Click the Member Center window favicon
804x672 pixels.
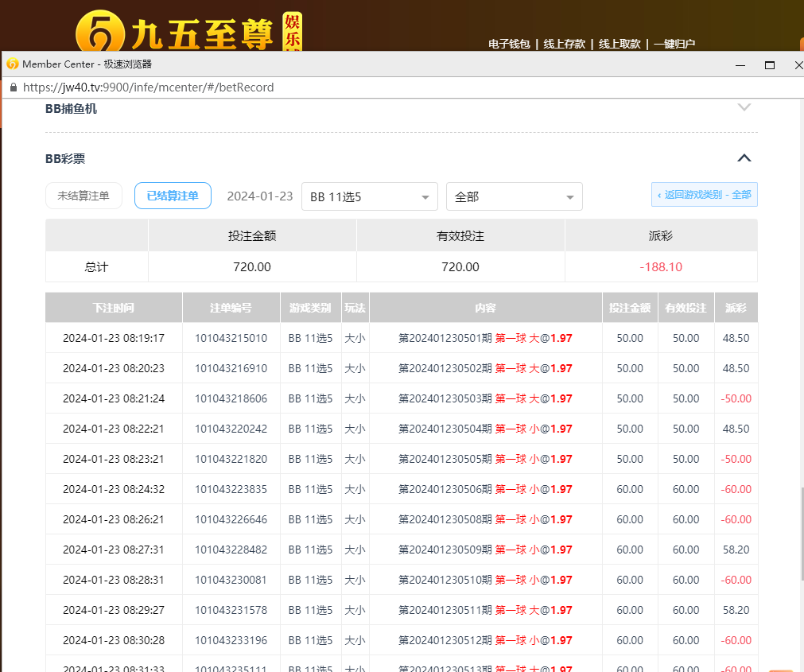[x=12, y=64]
